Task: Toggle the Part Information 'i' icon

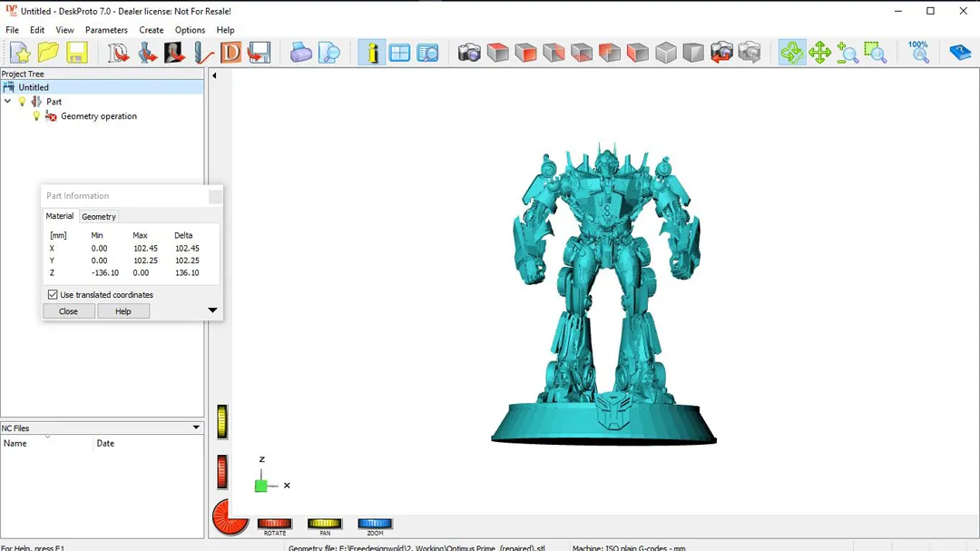Action: coord(372,53)
